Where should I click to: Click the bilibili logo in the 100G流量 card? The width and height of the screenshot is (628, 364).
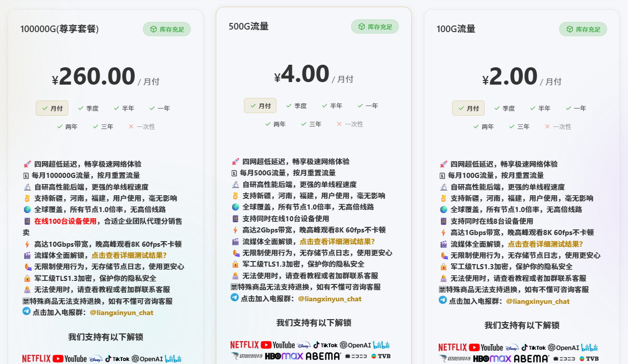589,348
